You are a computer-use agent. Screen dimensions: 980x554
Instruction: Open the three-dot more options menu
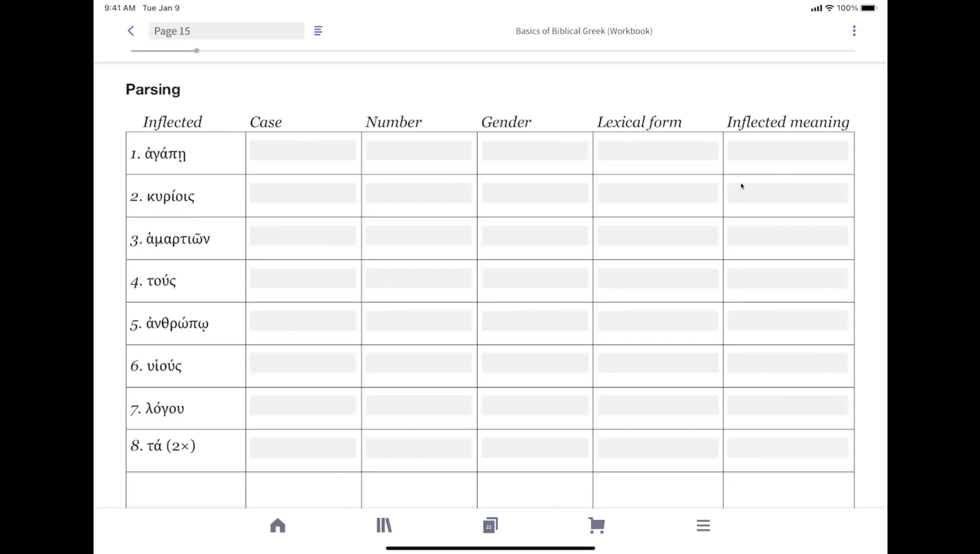[x=854, y=31]
